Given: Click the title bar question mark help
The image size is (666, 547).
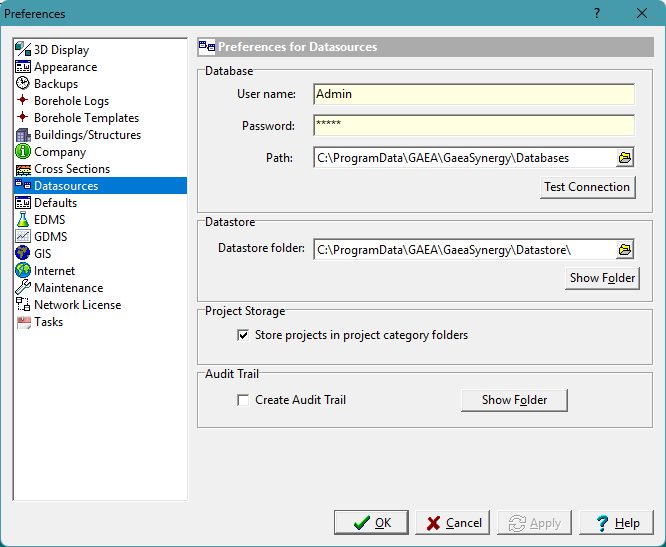Looking at the screenshot, I should click(x=596, y=14).
